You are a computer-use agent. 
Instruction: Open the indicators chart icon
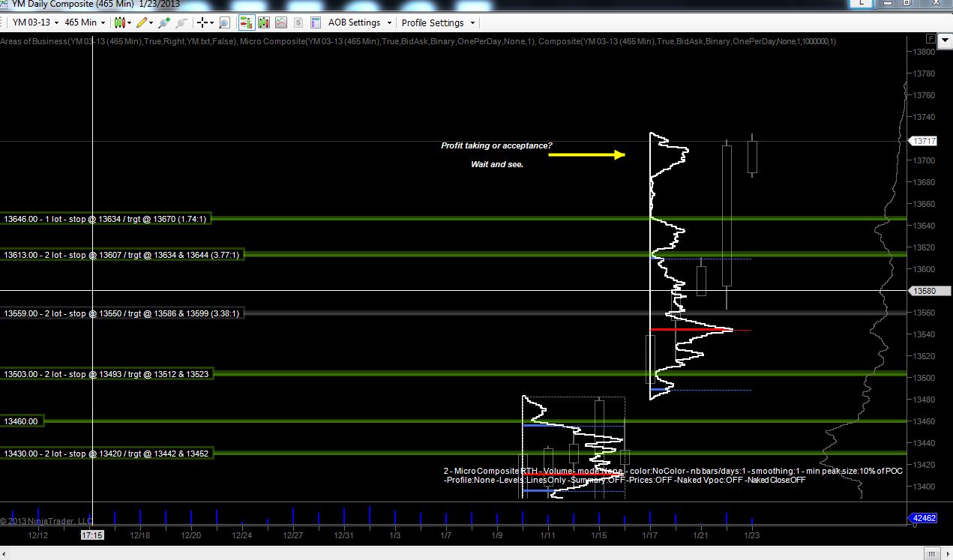[280, 22]
